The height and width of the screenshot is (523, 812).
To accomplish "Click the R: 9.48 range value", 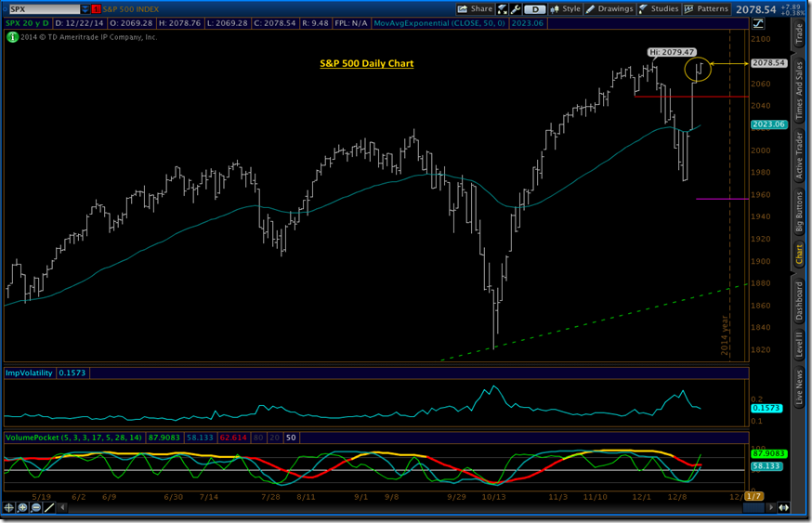I will [315, 23].
